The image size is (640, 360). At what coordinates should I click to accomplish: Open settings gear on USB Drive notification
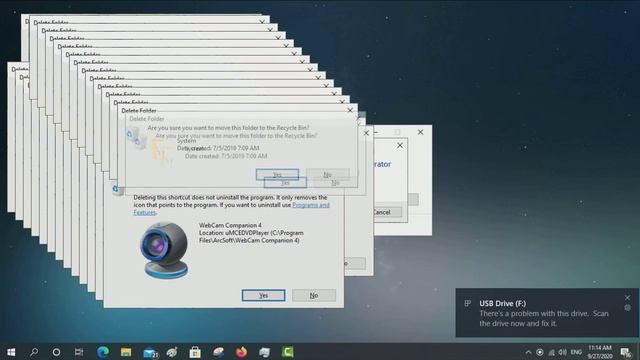coord(627,308)
